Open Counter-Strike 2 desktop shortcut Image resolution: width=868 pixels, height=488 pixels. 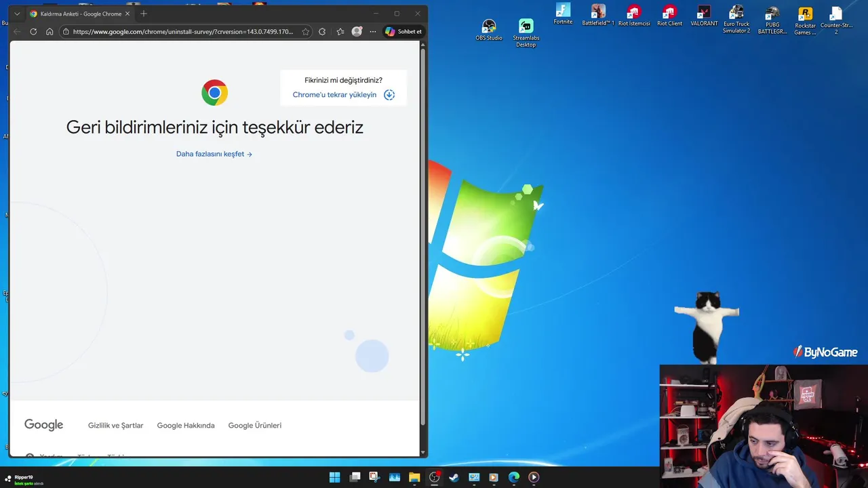tap(836, 20)
